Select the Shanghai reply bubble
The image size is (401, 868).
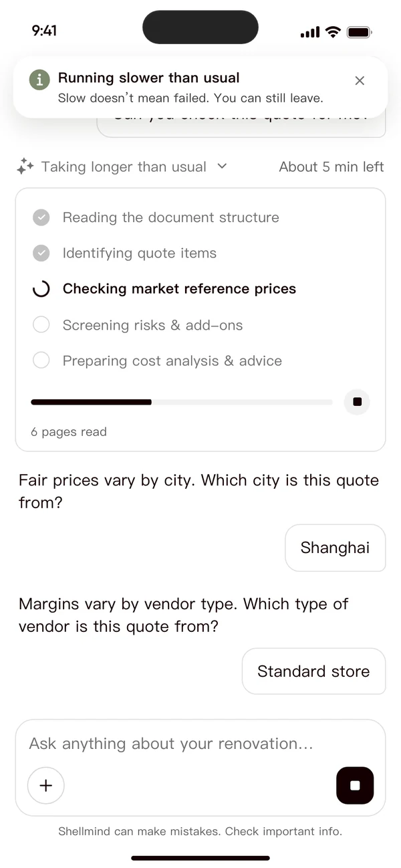pyautogui.click(x=336, y=548)
